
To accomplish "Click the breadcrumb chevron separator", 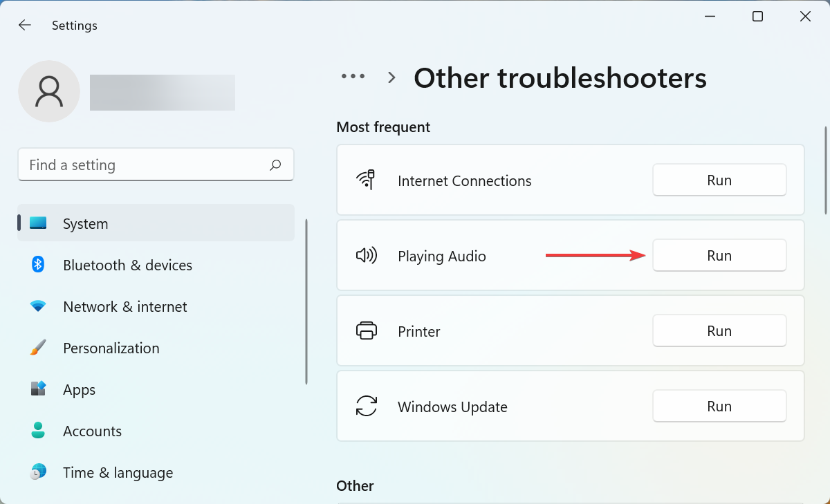I will pos(392,77).
